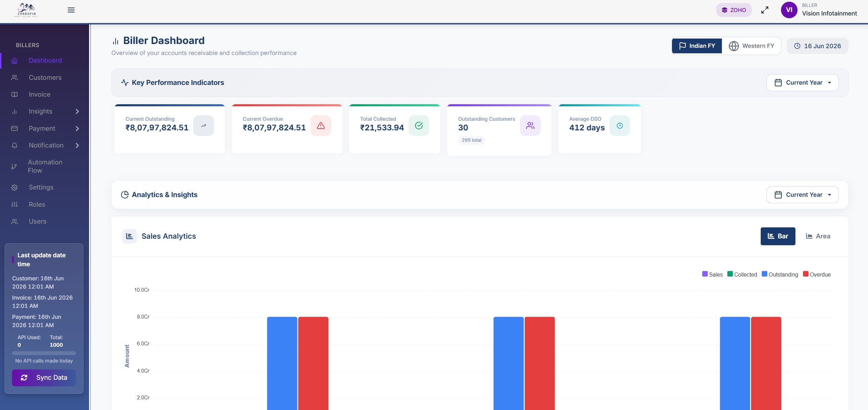The height and width of the screenshot is (410, 868).
Task: Switch to Indian FY
Action: pyautogui.click(x=697, y=46)
